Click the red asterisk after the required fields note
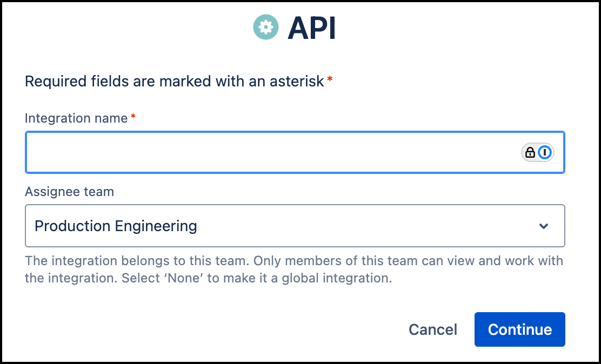This screenshot has width=601, height=364. (x=330, y=81)
